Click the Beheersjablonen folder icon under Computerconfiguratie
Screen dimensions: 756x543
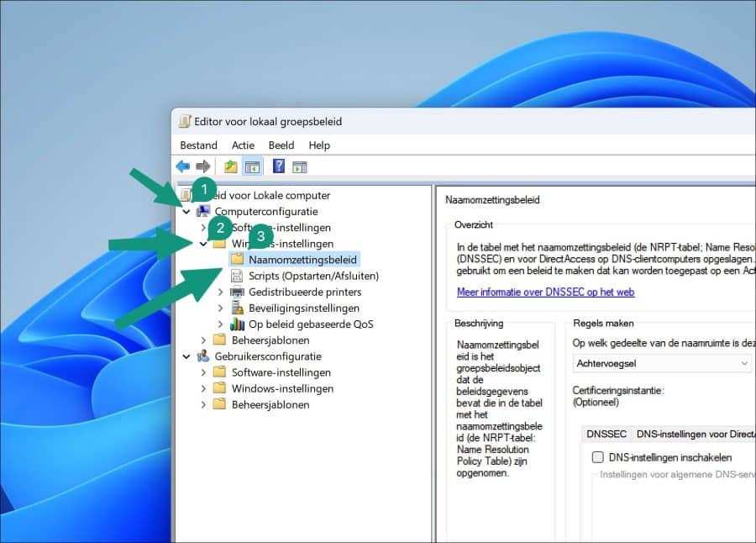point(219,340)
